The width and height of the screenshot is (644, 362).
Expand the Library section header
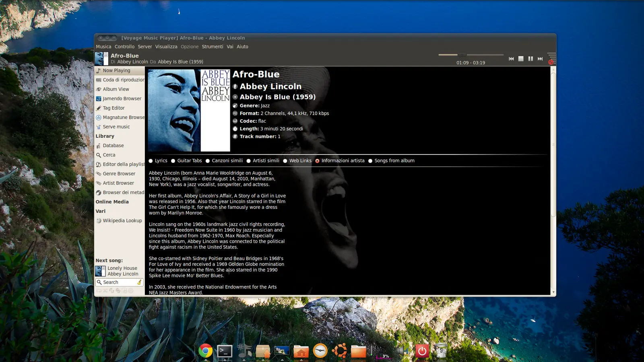pos(105,136)
